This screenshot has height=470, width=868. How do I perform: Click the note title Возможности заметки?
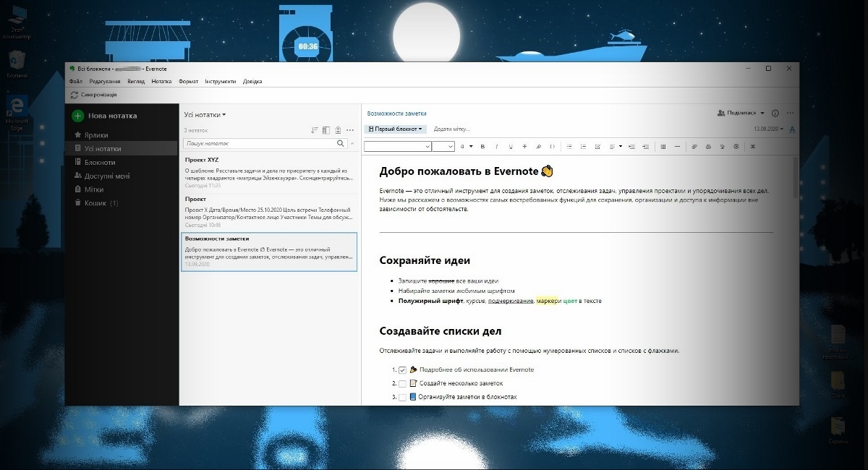[396, 114]
